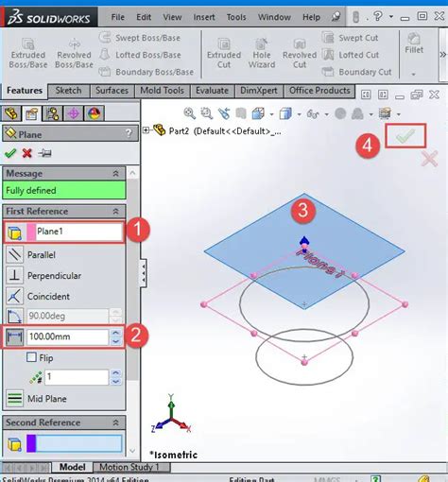
Task: Select the Lofted Cut command
Action: click(351, 55)
